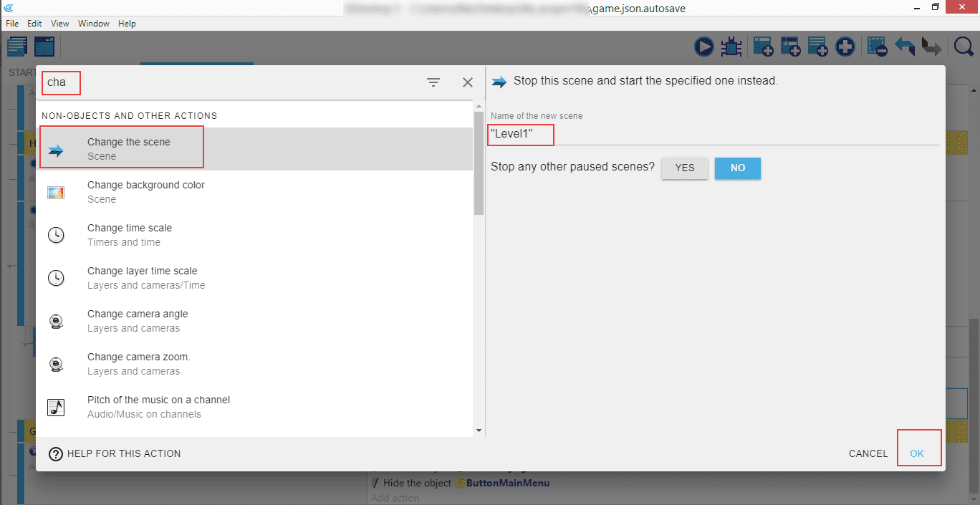The height and width of the screenshot is (505, 980).
Task: Clear search with the X icon
Action: pyautogui.click(x=468, y=82)
